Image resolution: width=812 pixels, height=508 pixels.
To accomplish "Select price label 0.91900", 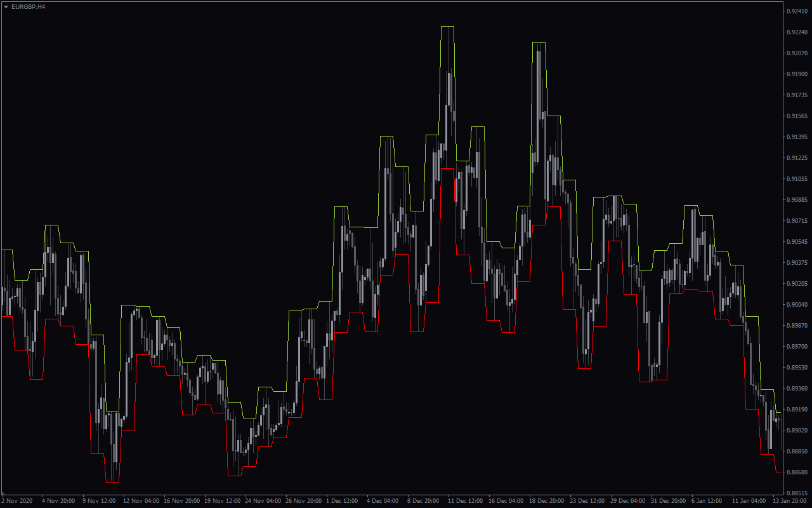I will (x=796, y=74).
